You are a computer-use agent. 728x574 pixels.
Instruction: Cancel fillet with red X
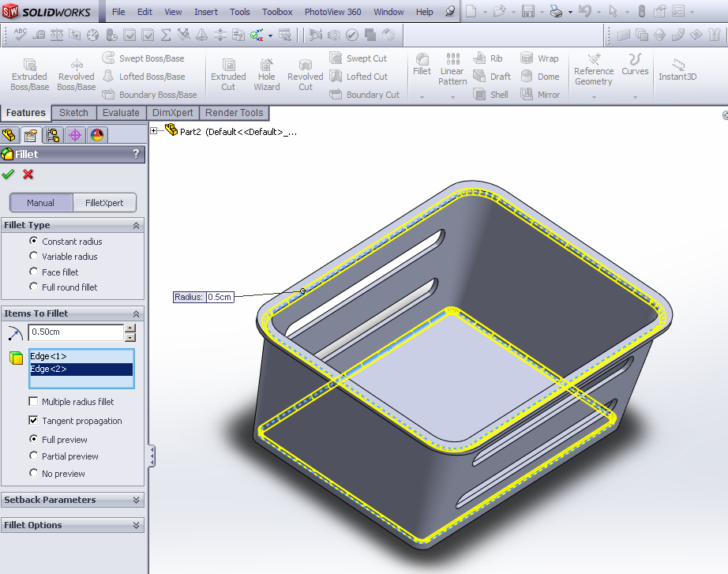point(28,174)
